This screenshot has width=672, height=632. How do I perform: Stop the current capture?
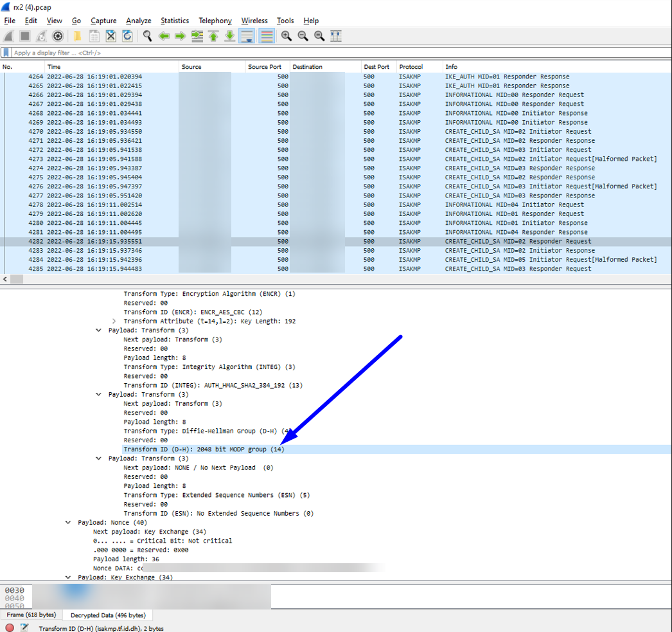(x=23, y=36)
